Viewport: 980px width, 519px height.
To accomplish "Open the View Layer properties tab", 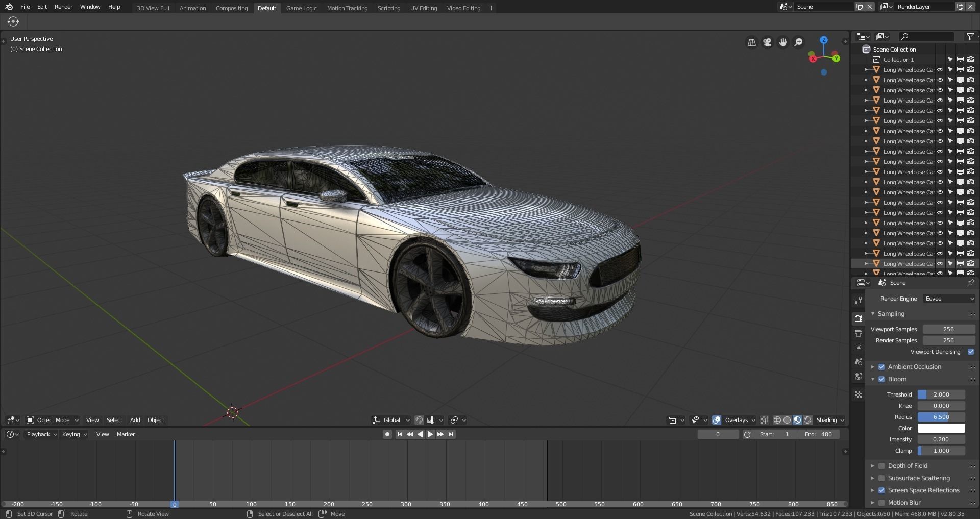I will click(x=859, y=347).
